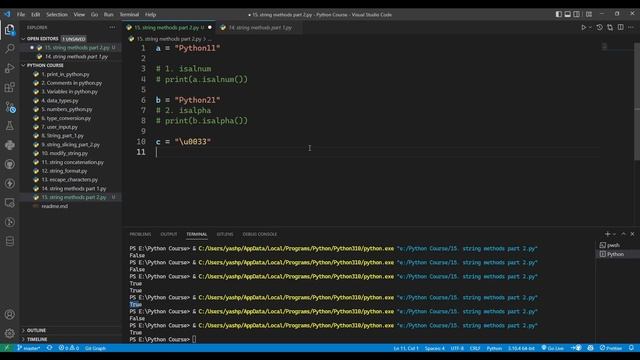
Task: Open the Extensions view
Action: (x=9, y=87)
